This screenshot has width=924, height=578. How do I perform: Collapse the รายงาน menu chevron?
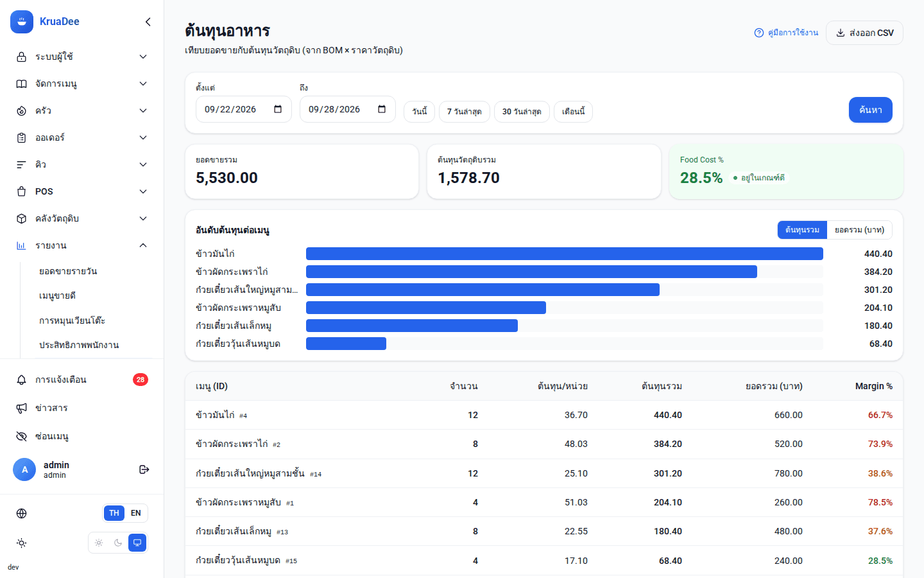pyautogui.click(x=143, y=245)
